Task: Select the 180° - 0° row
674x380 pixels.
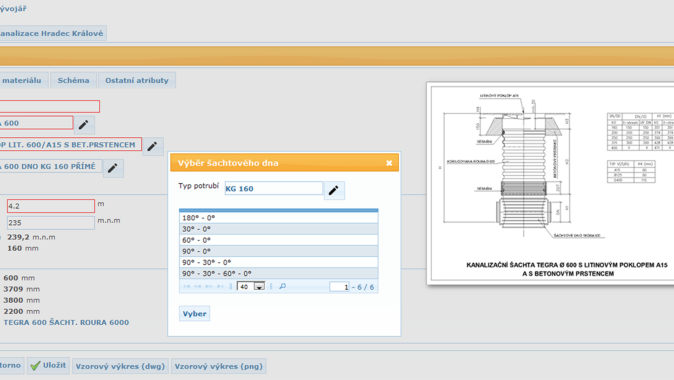Action: point(279,218)
